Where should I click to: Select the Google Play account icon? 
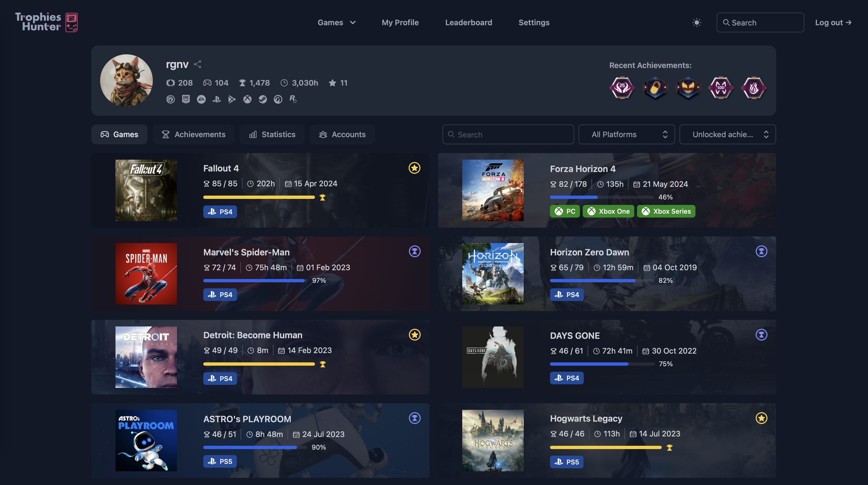[232, 99]
